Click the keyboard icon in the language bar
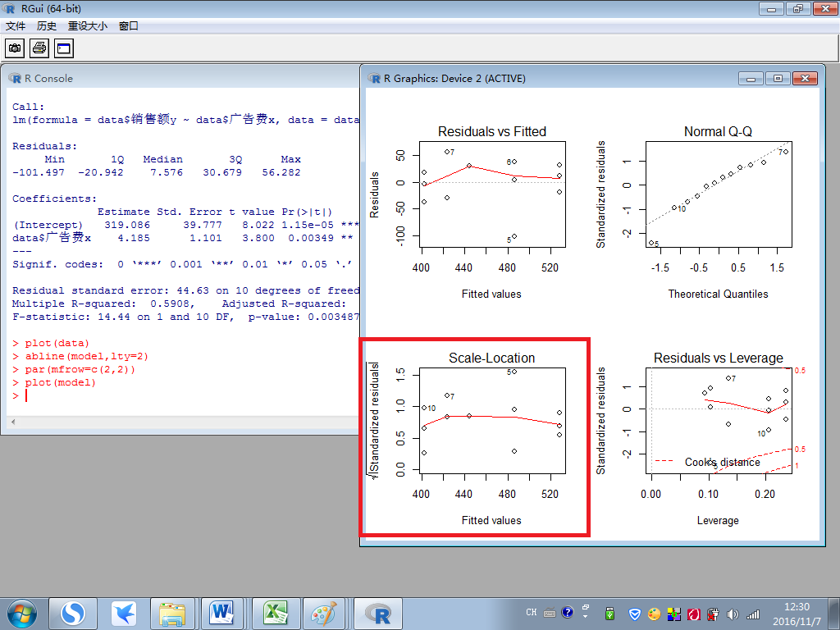 pyautogui.click(x=550, y=613)
